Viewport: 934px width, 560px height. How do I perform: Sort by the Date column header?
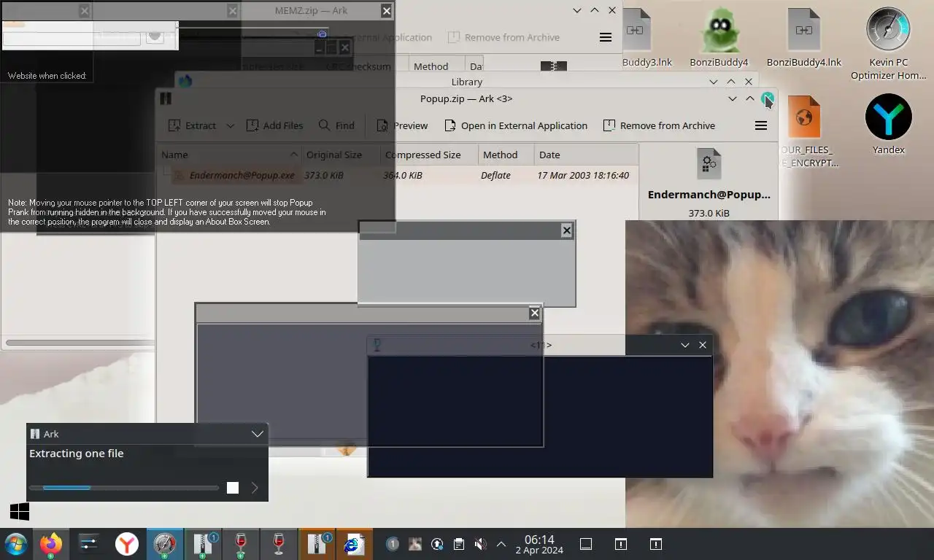pyautogui.click(x=586, y=155)
